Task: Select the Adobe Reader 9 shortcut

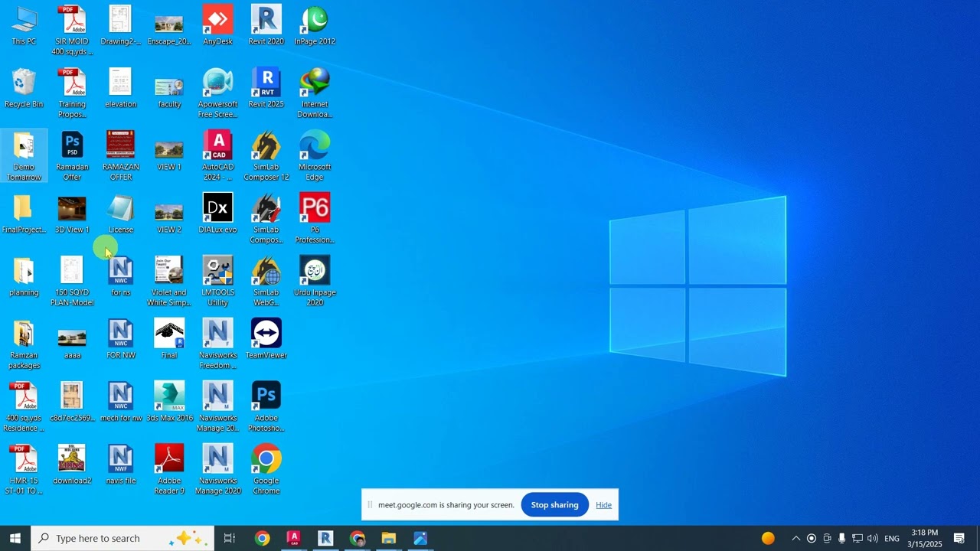Action: tap(169, 470)
